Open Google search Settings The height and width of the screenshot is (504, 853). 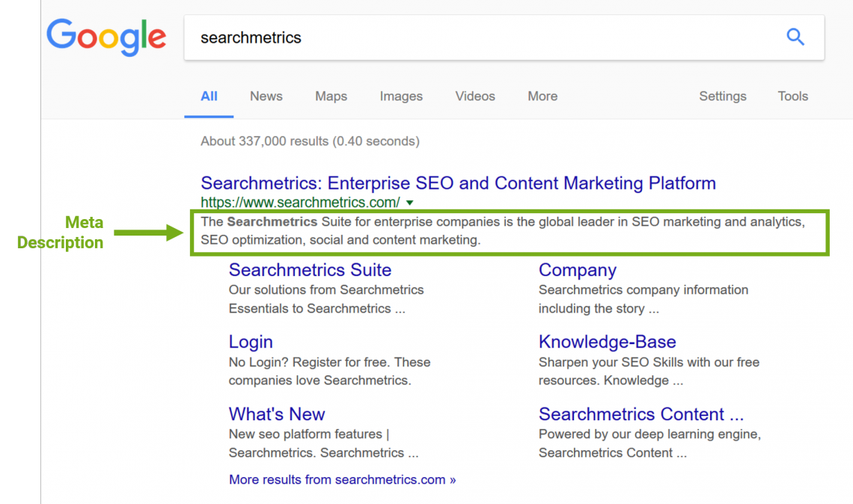[722, 96]
